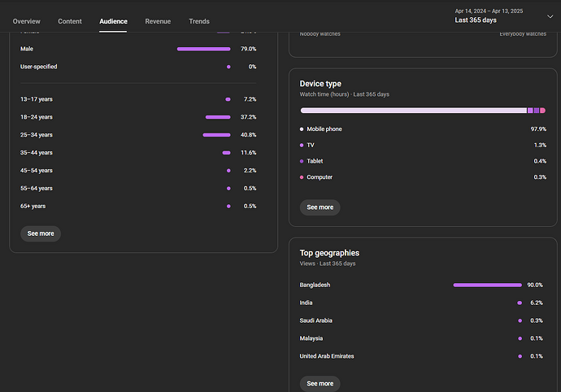Click the 79.0% Male value
The width and height of the screenshot is (561, 392).
tap(248, 49)
